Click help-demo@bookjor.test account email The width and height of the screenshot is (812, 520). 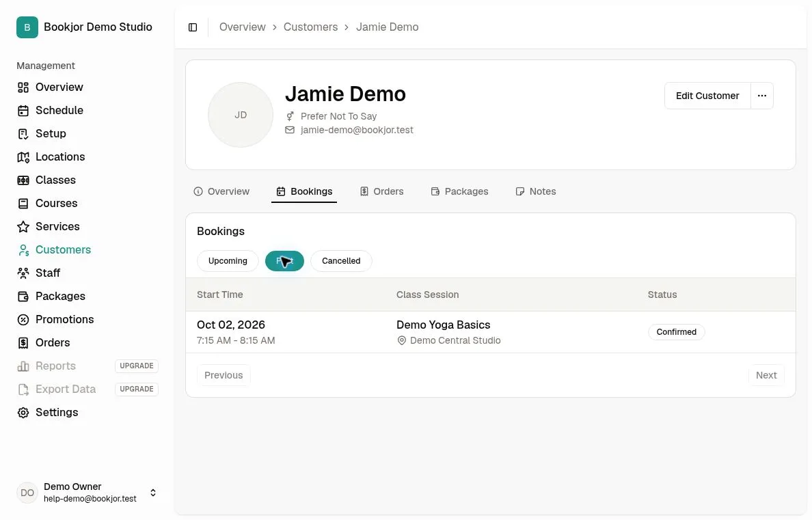coord(90,499)
